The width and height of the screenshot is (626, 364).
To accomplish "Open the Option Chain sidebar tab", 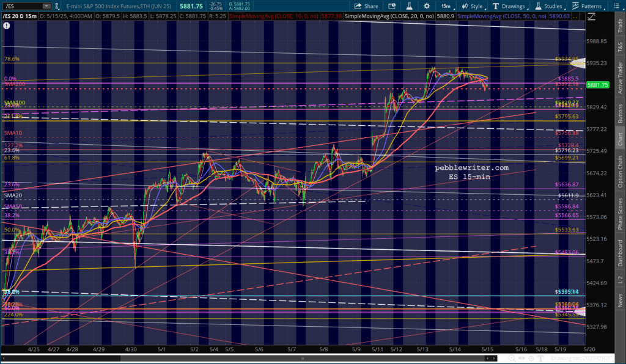I will coord(620,172).
